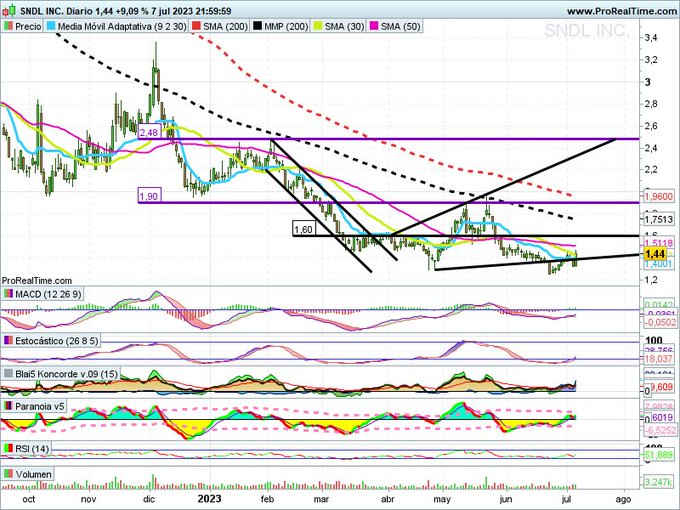This screenshot has height=510, width=680.
Task: Click the 18,037 stochastic value tag
Action: [x=658, y=359]
